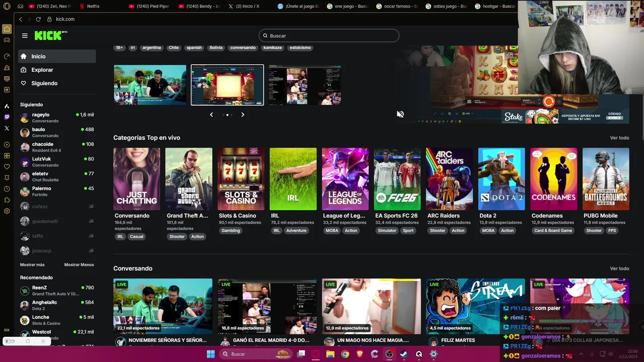Go to Siguiendo in Kick sidebar
Screen dimensions: 644x362
click(57, 83)
